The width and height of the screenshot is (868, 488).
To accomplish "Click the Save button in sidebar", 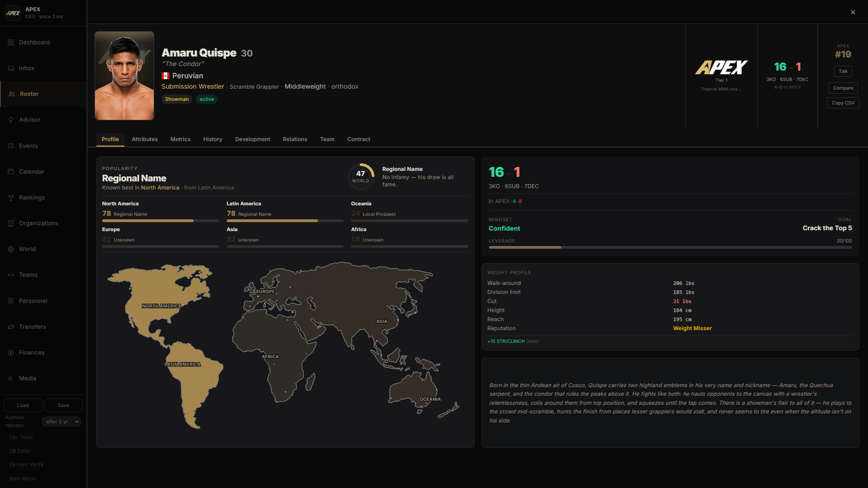I will pos(63,405).
